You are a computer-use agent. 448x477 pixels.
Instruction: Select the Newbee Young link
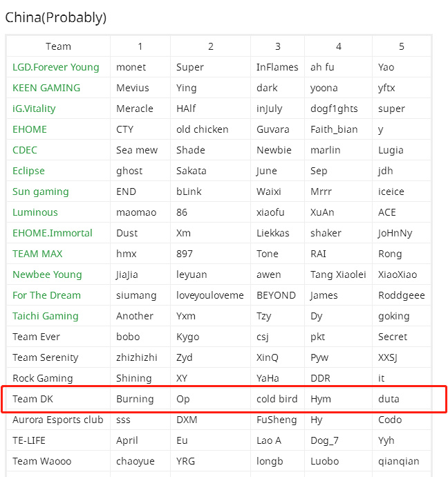tap(47, 274)
